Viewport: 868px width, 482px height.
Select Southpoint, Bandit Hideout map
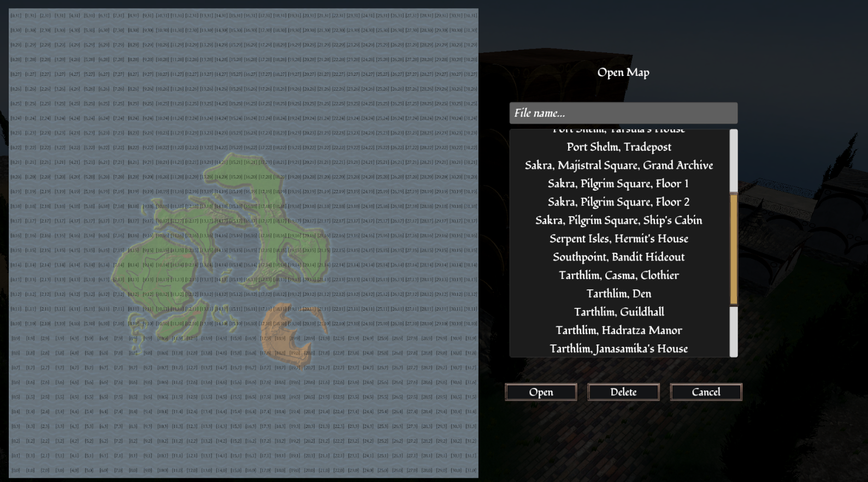point(619,257)
